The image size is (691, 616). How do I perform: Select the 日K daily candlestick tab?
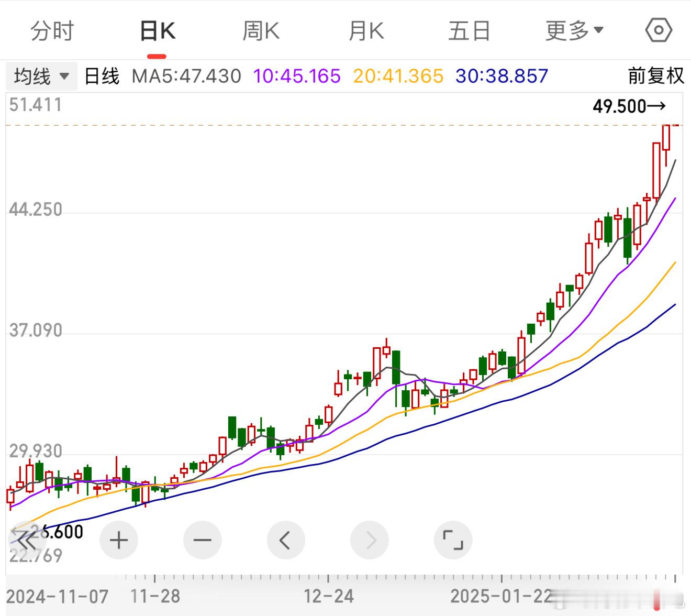pyautogui.click(x=157, y=31)
